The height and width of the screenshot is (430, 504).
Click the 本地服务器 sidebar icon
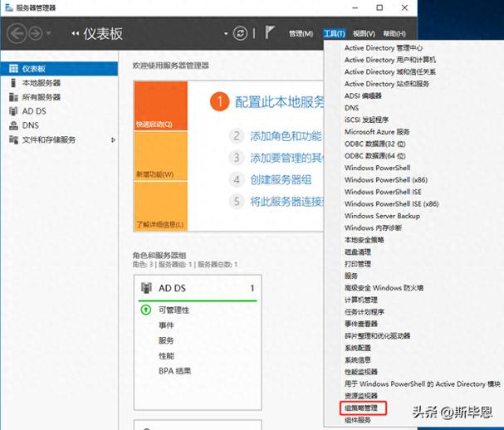(13, 83)
